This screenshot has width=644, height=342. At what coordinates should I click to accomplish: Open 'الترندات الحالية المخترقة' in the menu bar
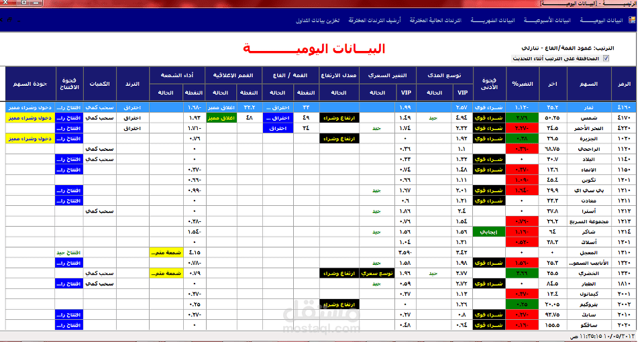[435, 20]
